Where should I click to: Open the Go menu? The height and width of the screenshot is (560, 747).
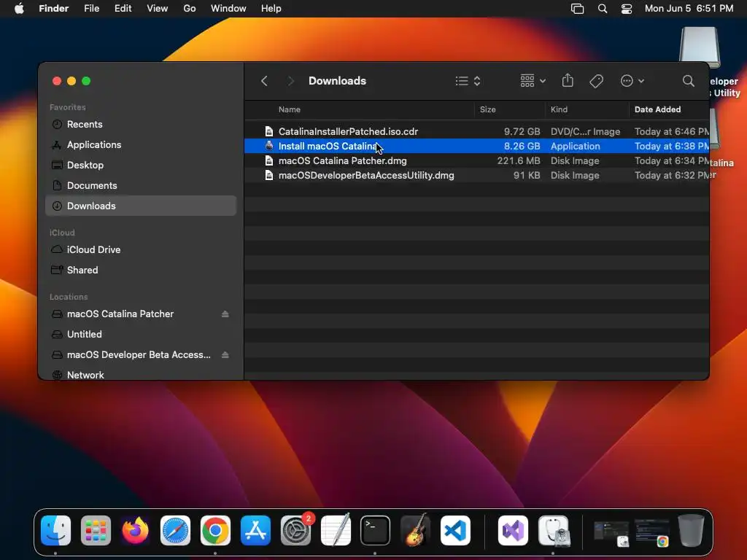tap(190, 9)
